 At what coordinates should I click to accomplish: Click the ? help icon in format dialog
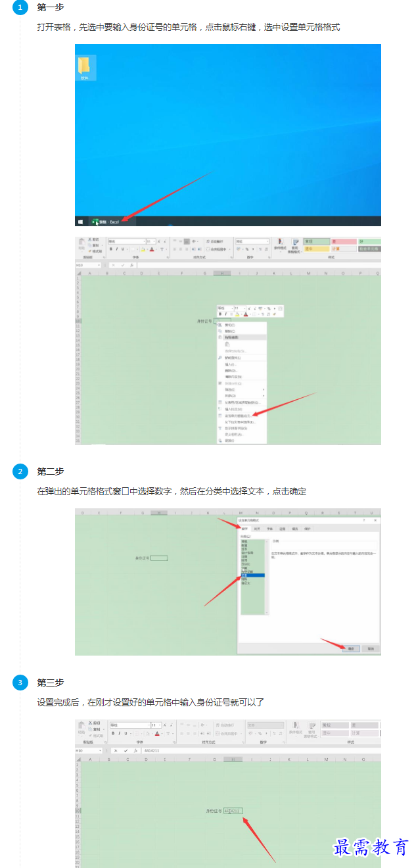click(363, 520)
